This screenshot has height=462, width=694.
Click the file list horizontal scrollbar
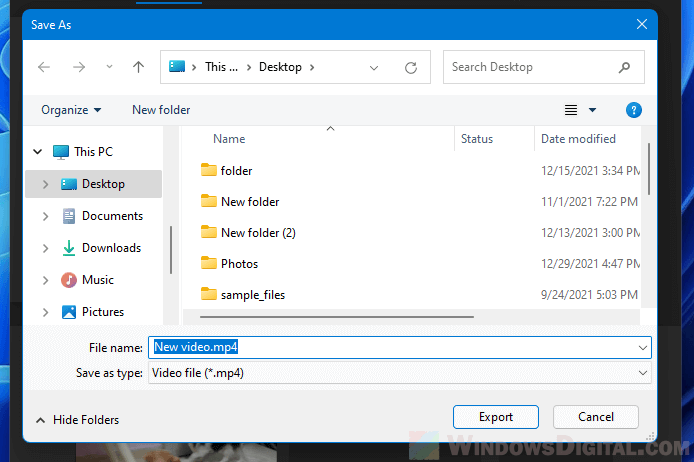pyautogui.click(x=336, y=317)
